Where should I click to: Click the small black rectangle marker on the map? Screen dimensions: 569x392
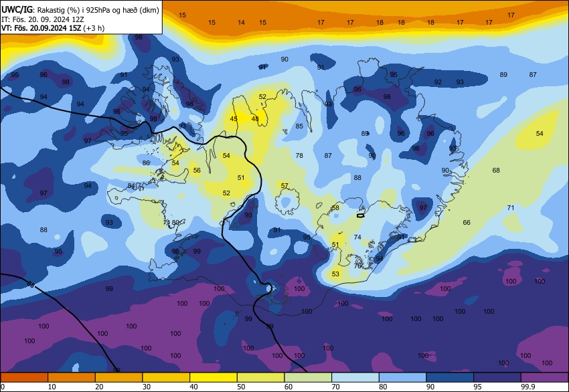coord(360,215)
